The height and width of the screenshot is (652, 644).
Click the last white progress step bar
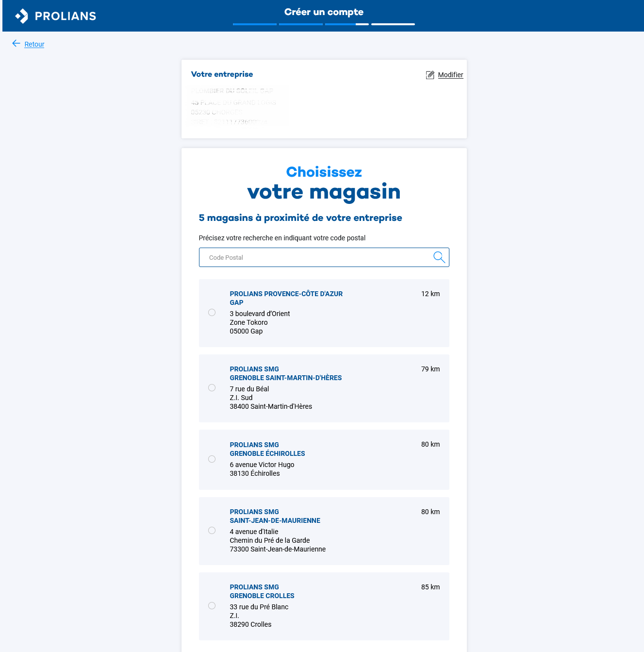[393, 24]
